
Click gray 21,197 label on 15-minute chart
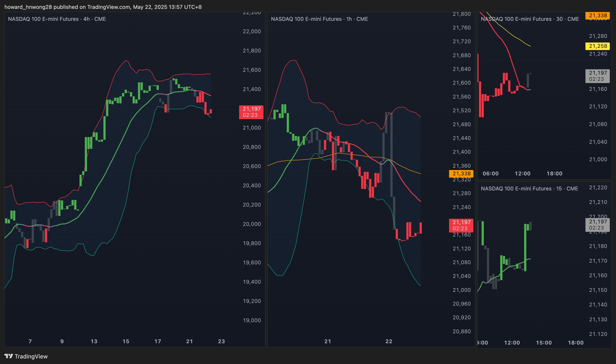(598, 225)
